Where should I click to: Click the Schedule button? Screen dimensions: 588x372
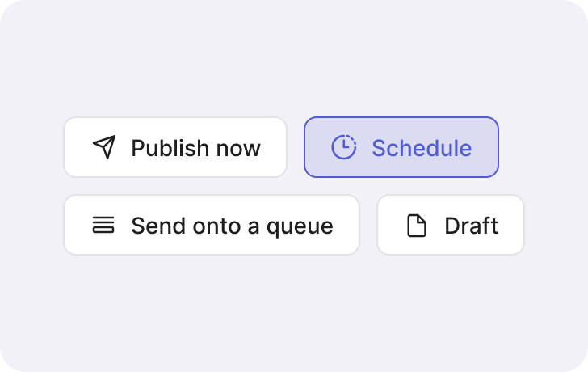click(x=401, y=147)
